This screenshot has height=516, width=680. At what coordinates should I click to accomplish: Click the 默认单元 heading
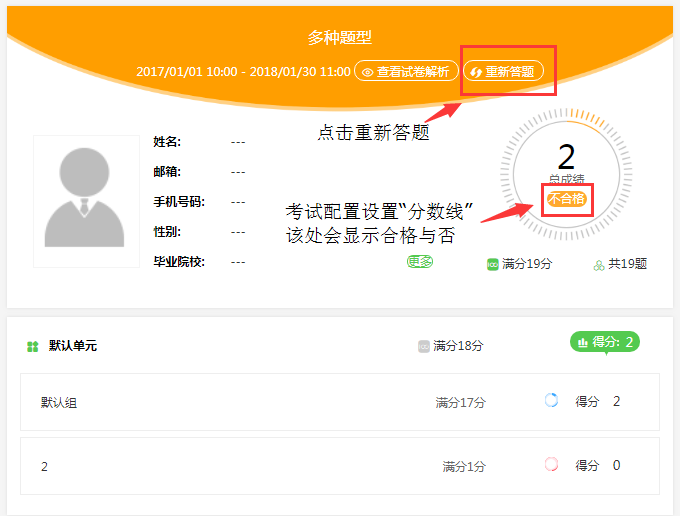click(x=73, y=346)
